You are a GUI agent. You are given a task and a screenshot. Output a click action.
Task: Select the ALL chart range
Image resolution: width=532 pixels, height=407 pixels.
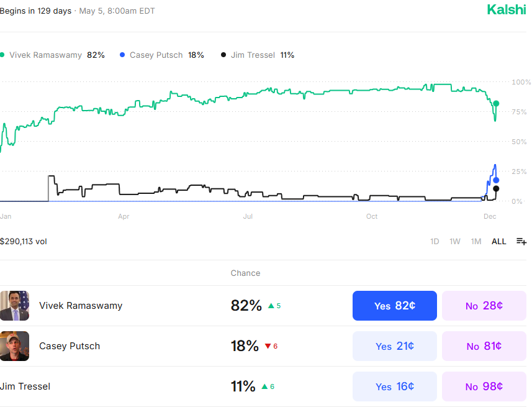498,242
